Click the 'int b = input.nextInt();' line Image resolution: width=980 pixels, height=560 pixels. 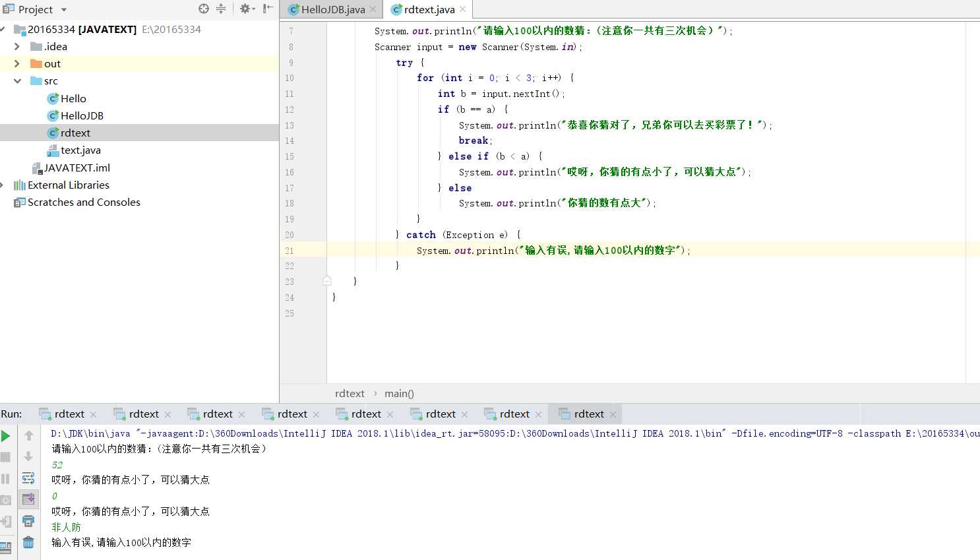coord(501,94)
